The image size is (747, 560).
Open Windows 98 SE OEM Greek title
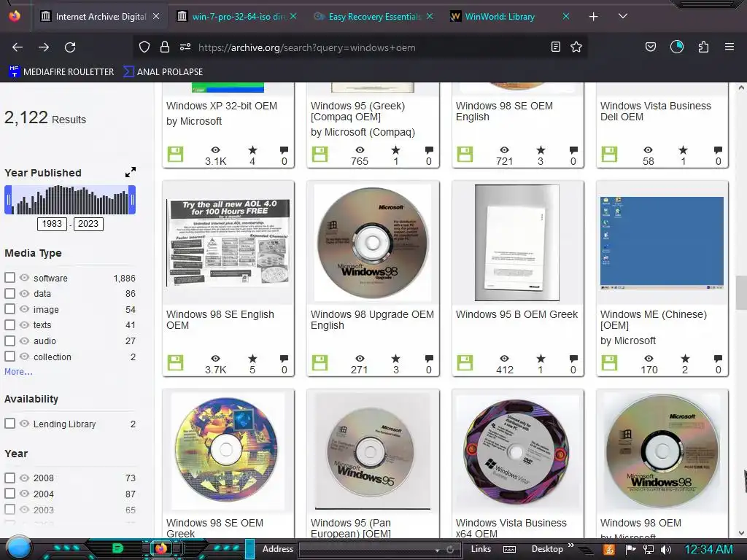tap(214, 528)
